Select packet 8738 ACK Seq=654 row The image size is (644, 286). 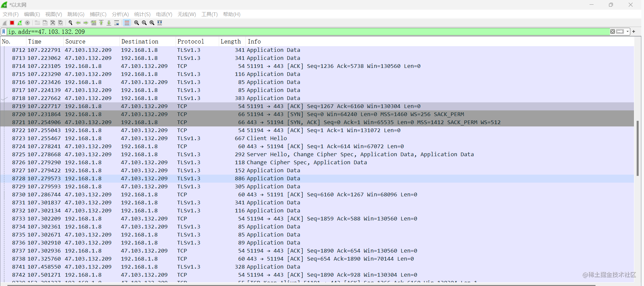317,259
